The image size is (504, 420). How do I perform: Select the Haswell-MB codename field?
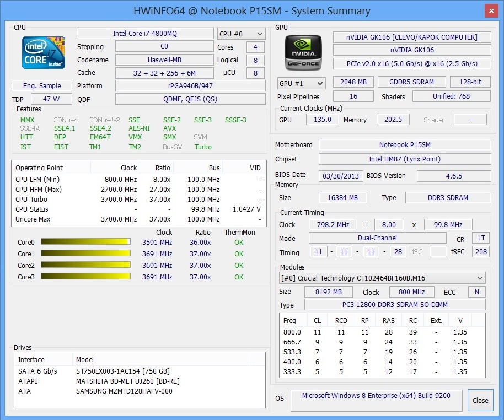click(x=164, y=60)
